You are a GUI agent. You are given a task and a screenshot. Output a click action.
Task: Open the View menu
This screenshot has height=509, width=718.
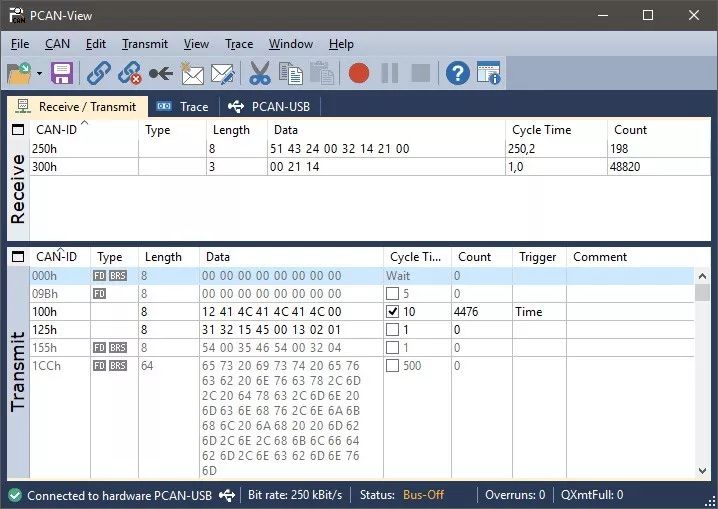[196, 44]
